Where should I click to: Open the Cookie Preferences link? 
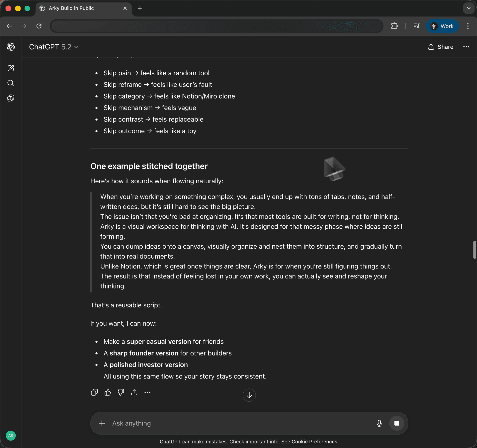click(x=314, y=442)
